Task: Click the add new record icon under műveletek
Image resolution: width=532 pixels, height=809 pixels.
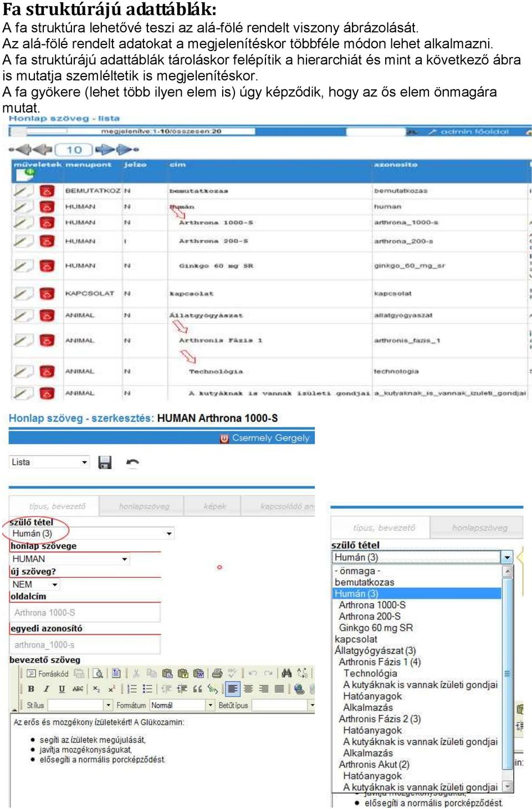Action: coord(24,174)
